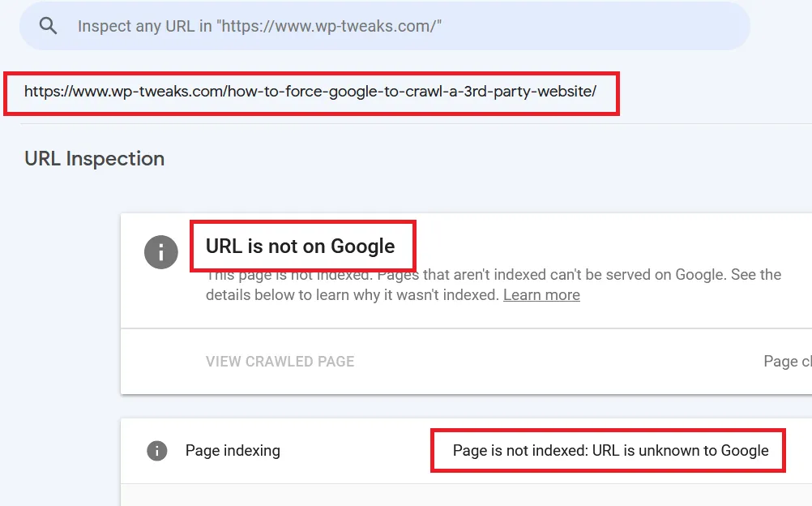Click the This page is not indexed description

494,285
